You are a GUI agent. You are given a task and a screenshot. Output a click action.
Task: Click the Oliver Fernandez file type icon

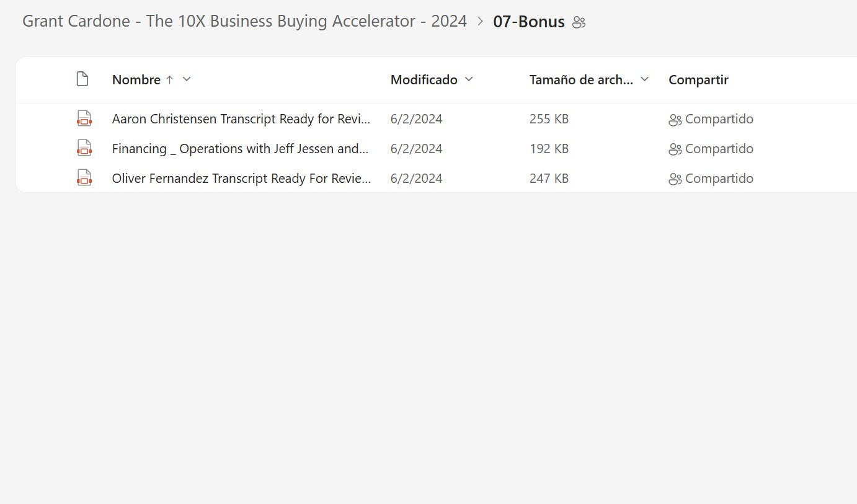[84, 178]
